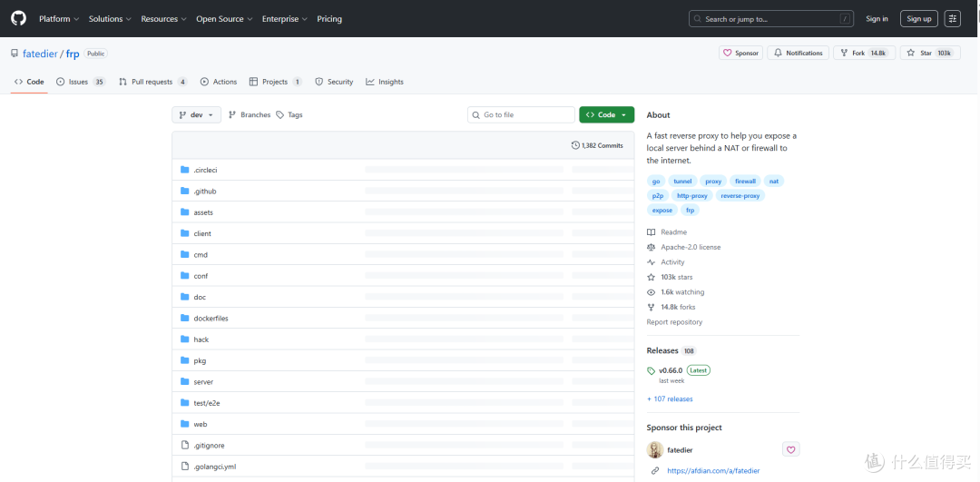Image resolution: width=980 pixels, height=482 pixels.
Task: Open fatedier owner profile link
Action: tap(40, 54)
